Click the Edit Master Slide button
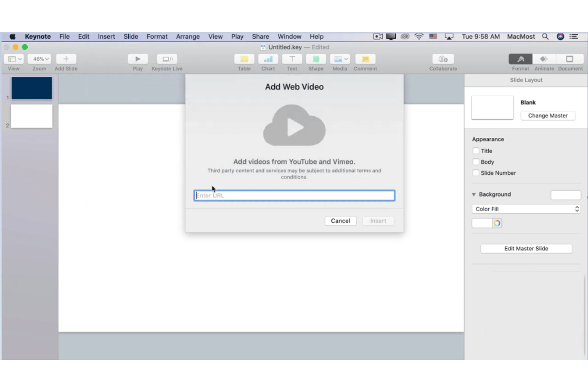 click(x=526, y=249)
